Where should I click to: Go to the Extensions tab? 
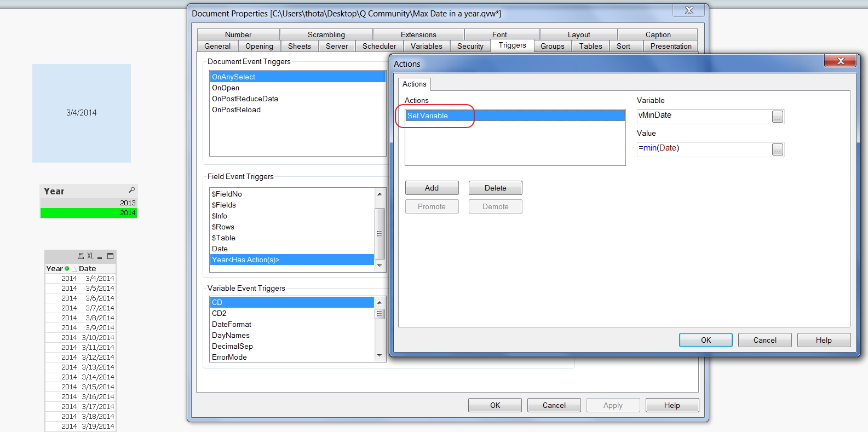[x=418, y=34]
